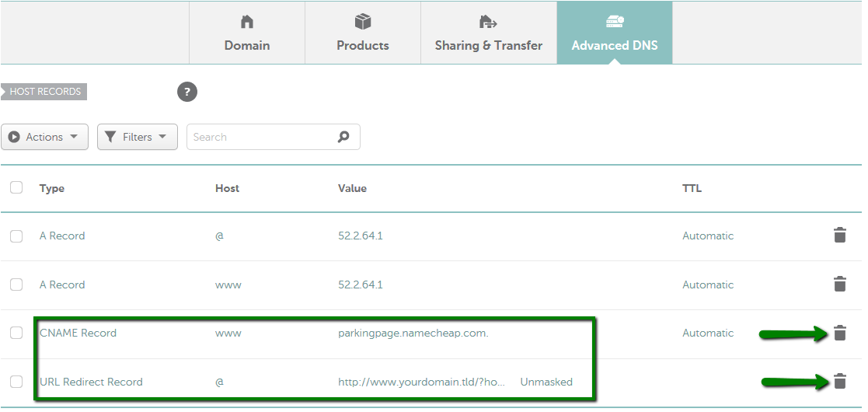This screenshot has height=412, width=868.
Task: Click the HOST RECORDS section label
Action: pos(44,92)
